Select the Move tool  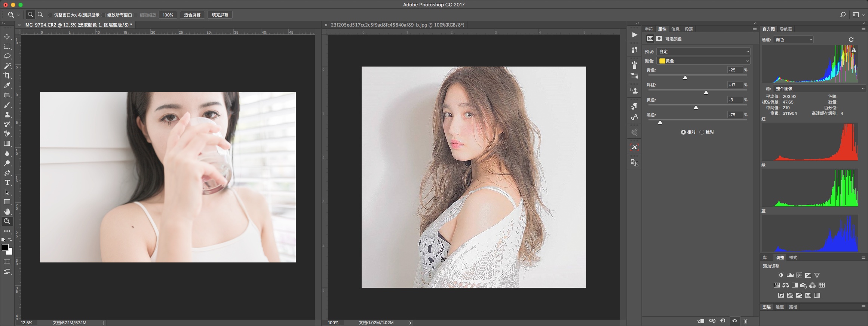[x=7, y=37]
